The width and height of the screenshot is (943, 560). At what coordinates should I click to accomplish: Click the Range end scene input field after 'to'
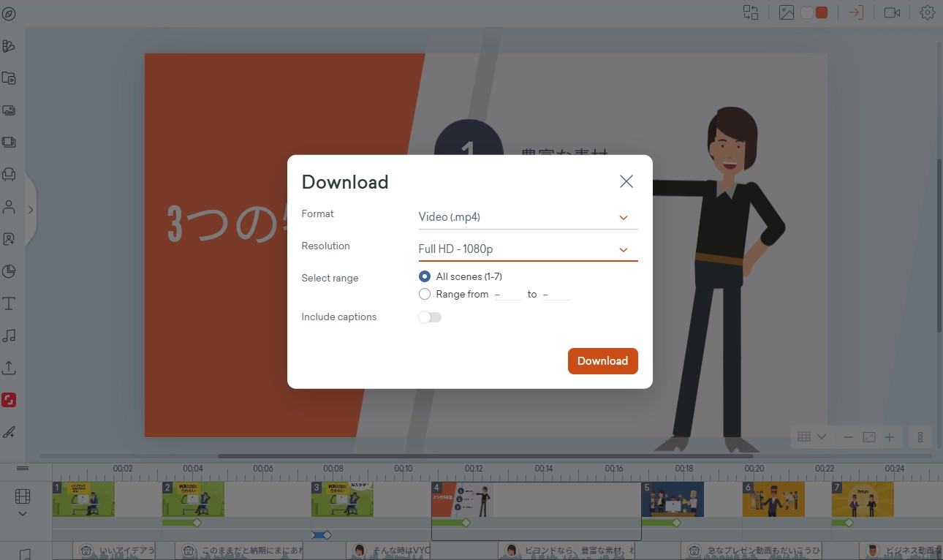[556, 294]
